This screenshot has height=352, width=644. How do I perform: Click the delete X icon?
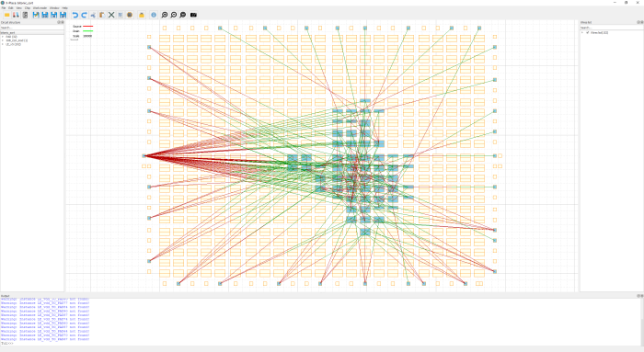(111, 15)
